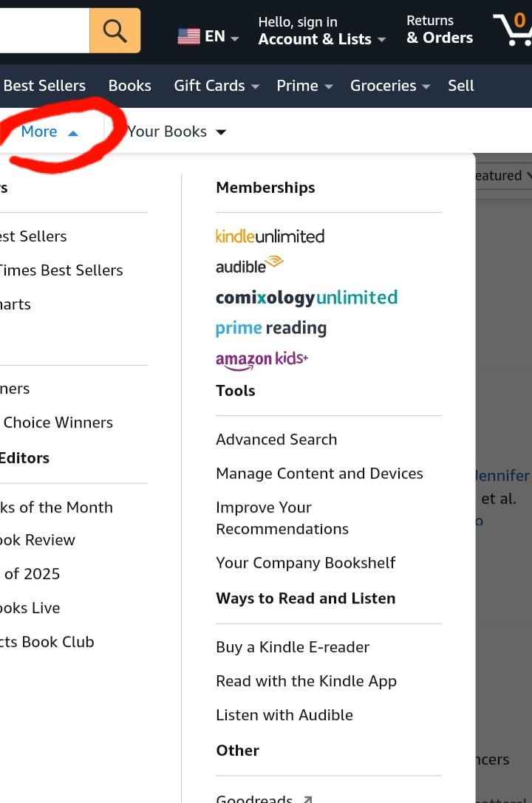Open the shopping cart icon
Viewport: 532px width, 803px height.
[x=513, y=30]
